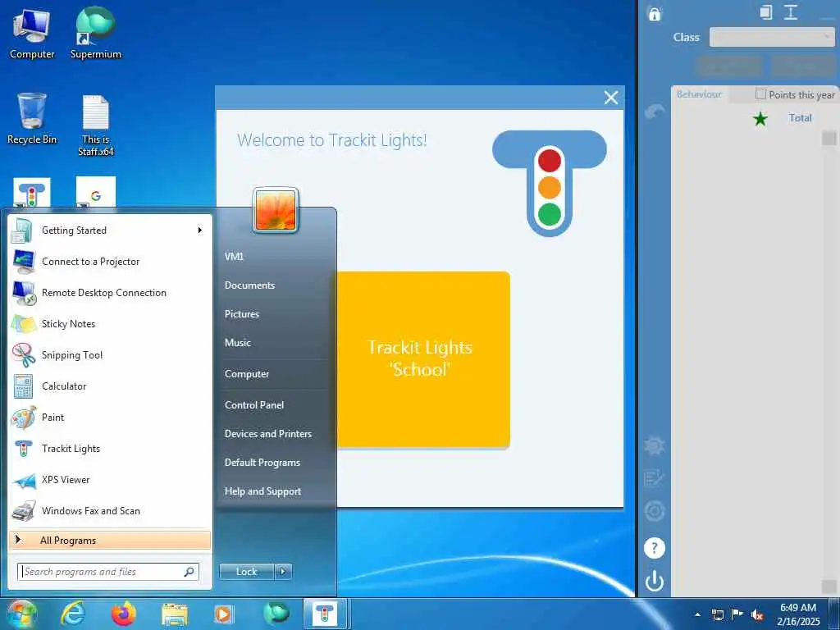The height and width of the screenshot is (630, 840).
Task: Click the circular target icon in sidebar
Action: coord(654,511)
